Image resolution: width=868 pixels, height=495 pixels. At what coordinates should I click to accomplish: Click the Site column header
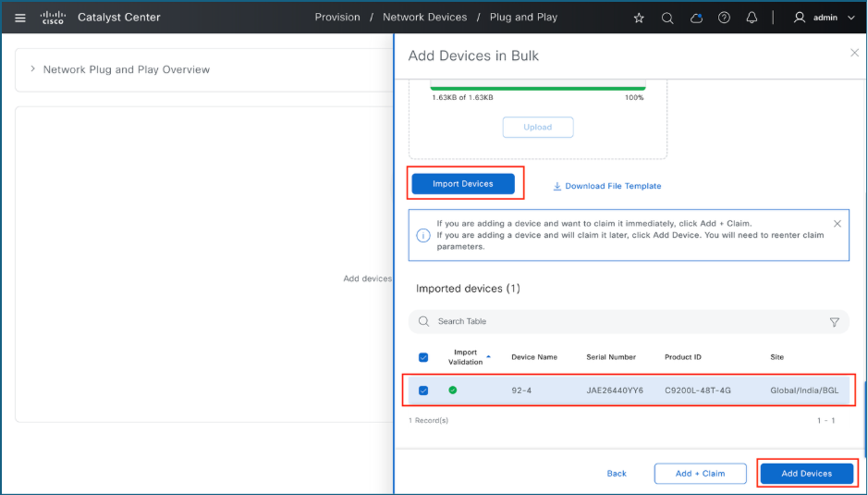point(776,357)
